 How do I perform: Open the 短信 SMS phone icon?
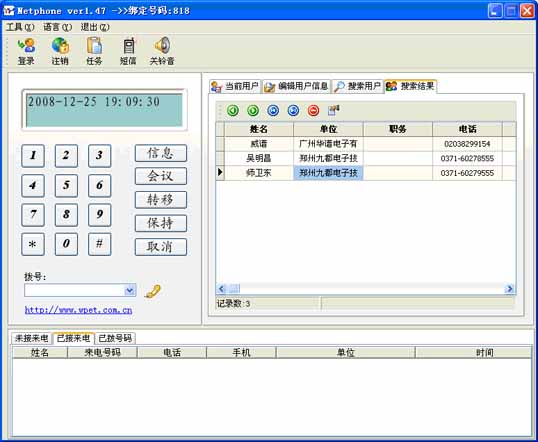coord(128,51)
